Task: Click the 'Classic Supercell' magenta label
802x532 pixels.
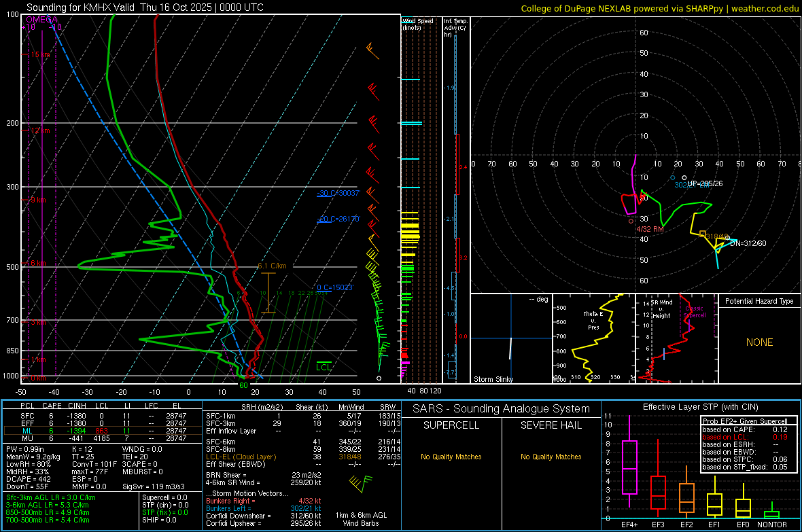Action: tap(695, 312)
